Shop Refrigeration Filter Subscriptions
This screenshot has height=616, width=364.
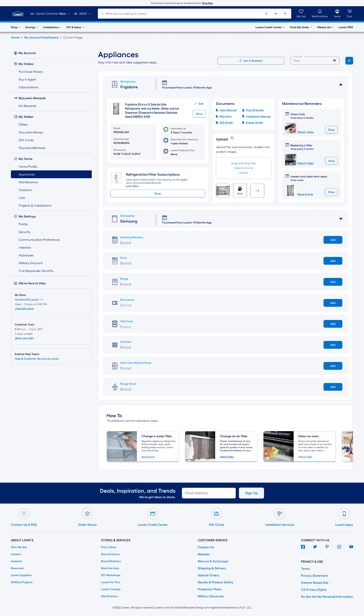click(x=157, y=194)
